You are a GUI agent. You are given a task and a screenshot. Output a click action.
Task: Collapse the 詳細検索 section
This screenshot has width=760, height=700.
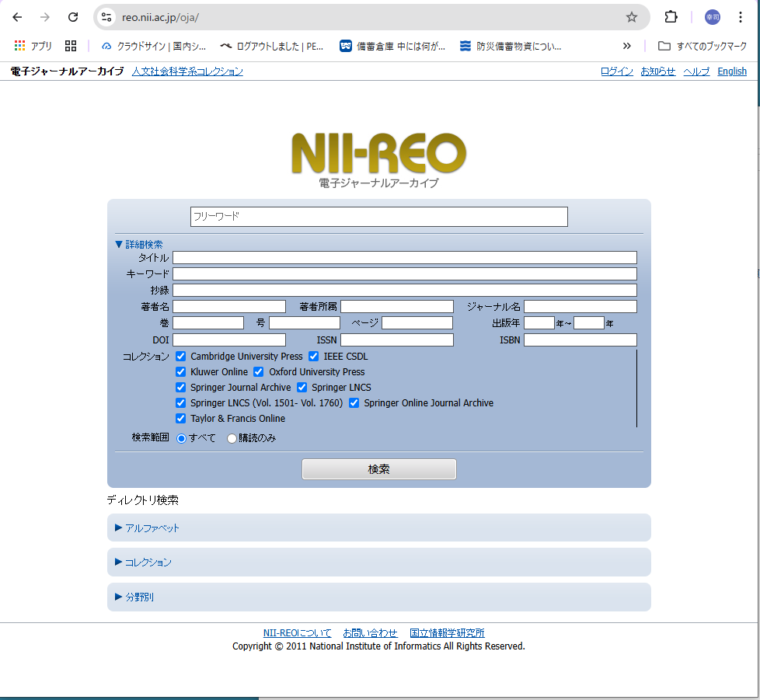(139, 244)
